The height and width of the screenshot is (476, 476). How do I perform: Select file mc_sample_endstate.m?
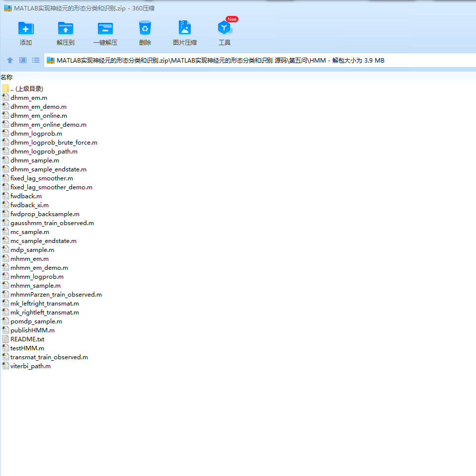(43, 240)
